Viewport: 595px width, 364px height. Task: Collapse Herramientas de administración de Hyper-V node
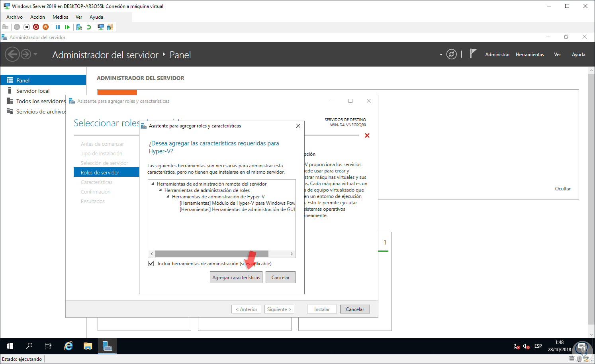coord(168,196)
